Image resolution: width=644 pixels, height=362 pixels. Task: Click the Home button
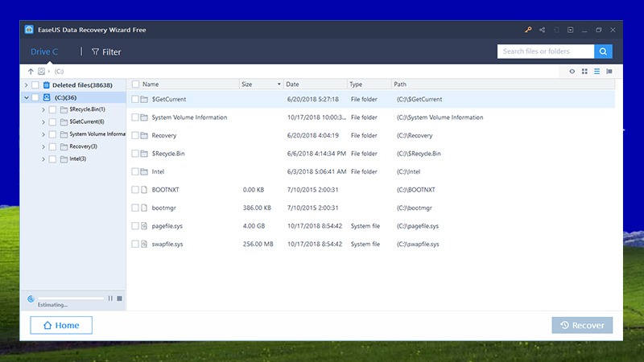(61, 325)
